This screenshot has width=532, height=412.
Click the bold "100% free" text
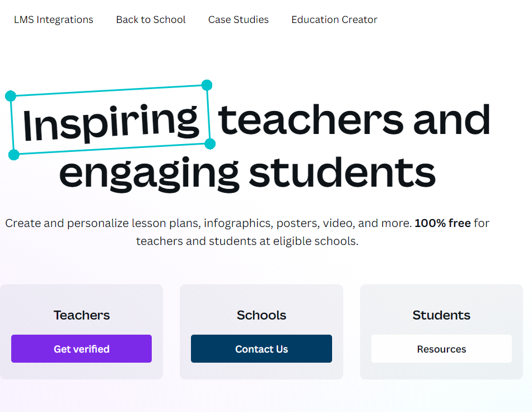[442, 223]
